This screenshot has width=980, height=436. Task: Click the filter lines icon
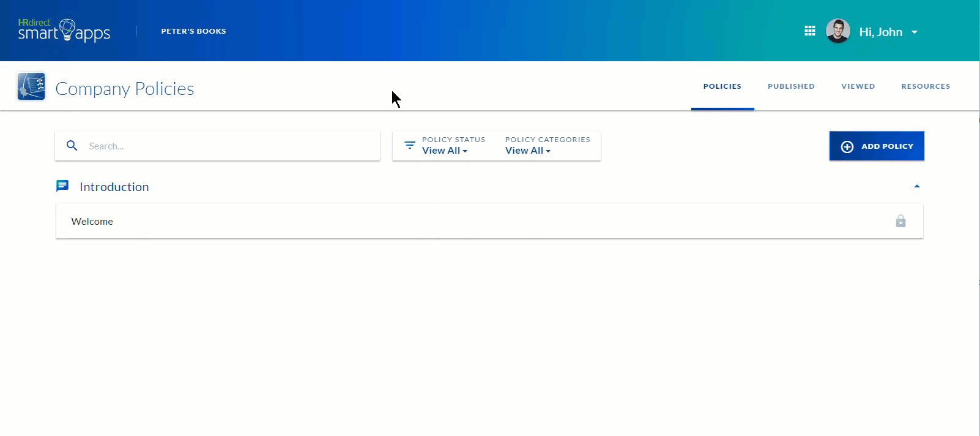coord(410,146)
